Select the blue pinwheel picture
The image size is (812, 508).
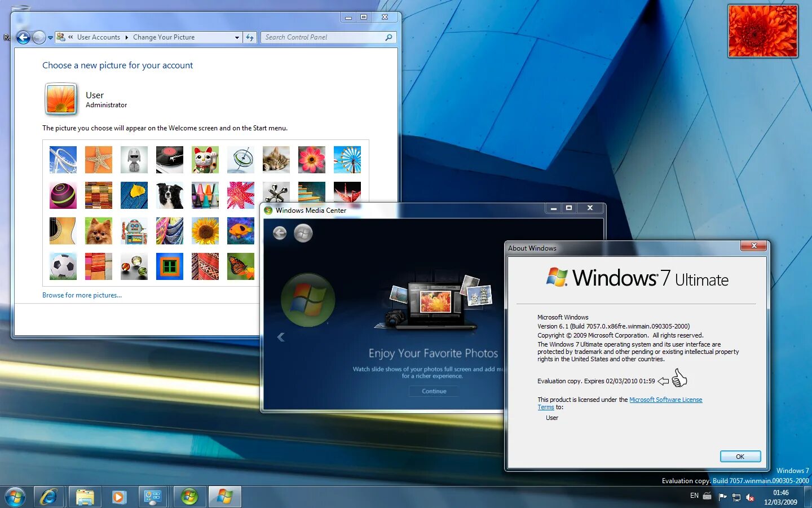click(347, 160)
